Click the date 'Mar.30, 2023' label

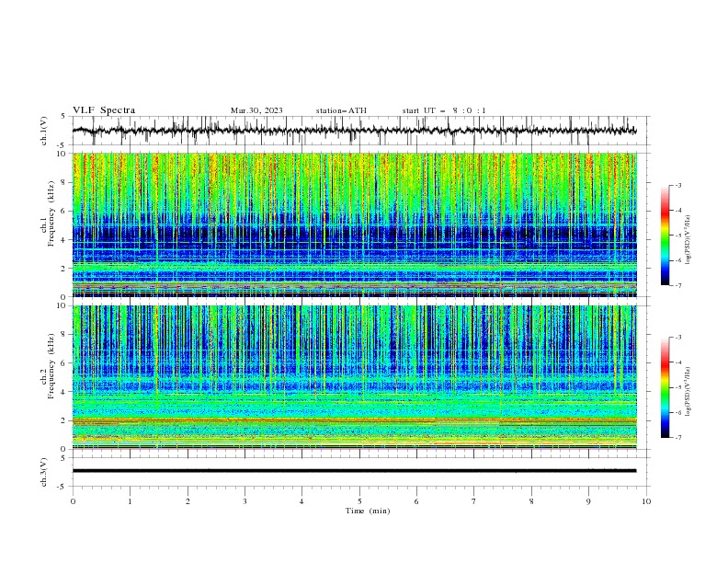click(256, 110)
